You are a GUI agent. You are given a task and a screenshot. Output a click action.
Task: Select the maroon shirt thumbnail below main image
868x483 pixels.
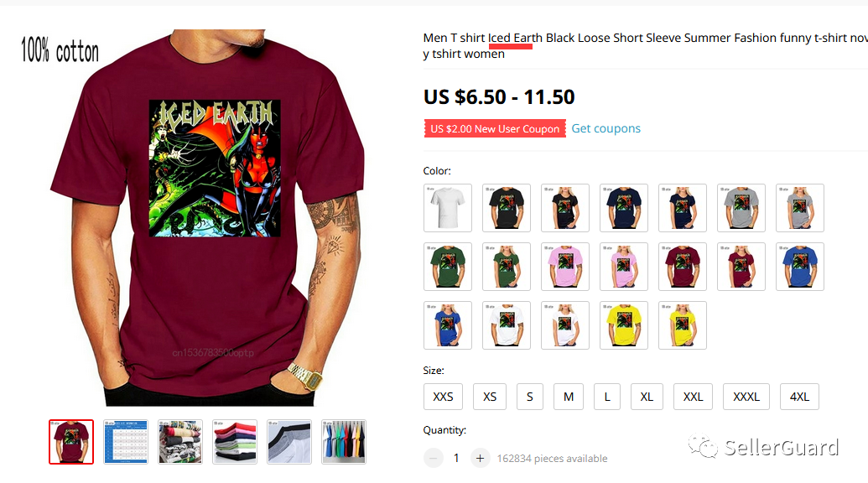(70, 442)
